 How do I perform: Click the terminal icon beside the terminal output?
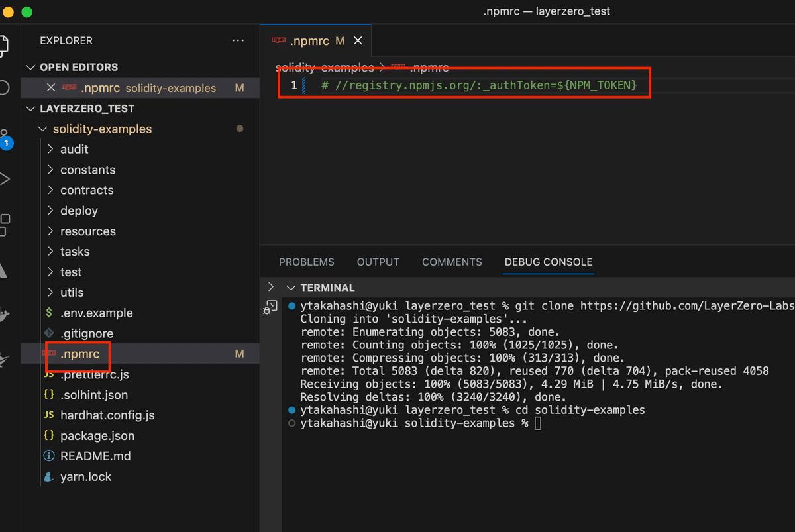(270, 307)
